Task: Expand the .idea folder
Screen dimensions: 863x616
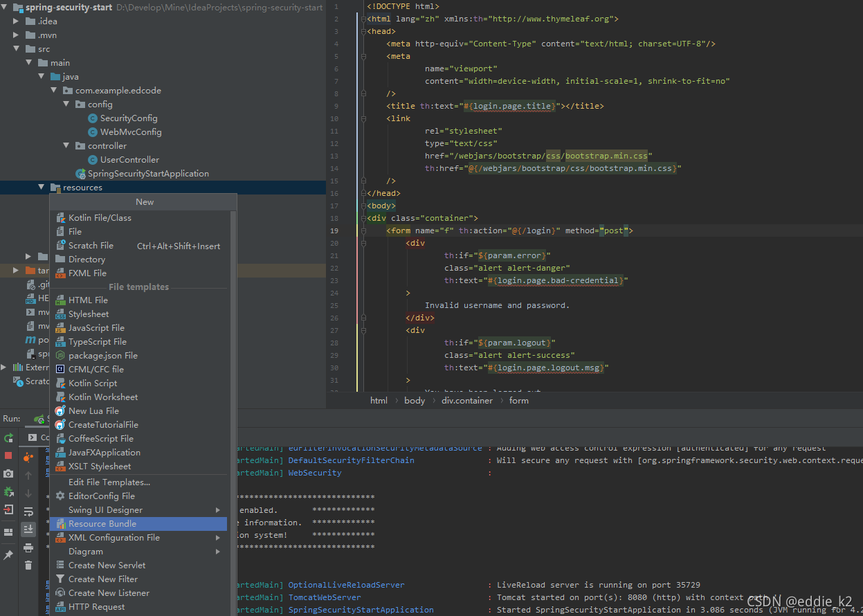Action: 17,21
